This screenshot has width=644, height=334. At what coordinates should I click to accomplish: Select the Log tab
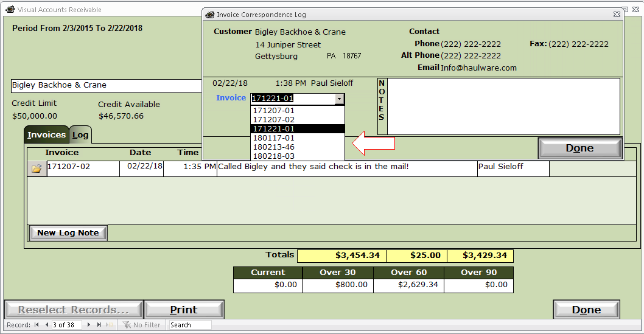pyautogui.click(x=80, y=134)
